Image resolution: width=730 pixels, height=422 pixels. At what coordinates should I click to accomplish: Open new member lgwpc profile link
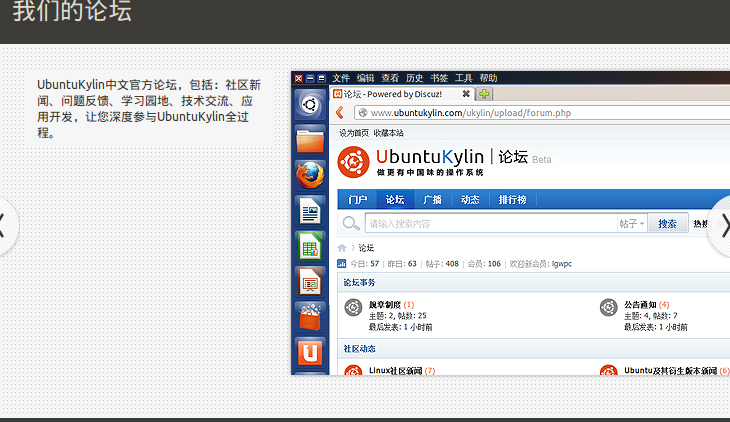tap(561, 264)
